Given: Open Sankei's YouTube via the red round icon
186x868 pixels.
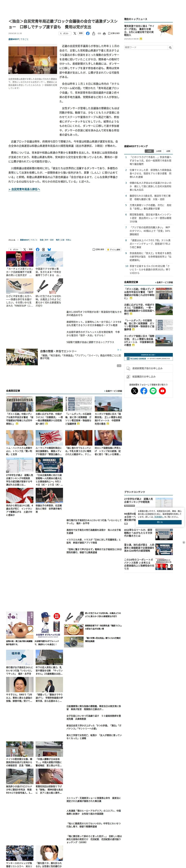Looking at the screenshot, I should pyautogui.click(x=162, y=391).
